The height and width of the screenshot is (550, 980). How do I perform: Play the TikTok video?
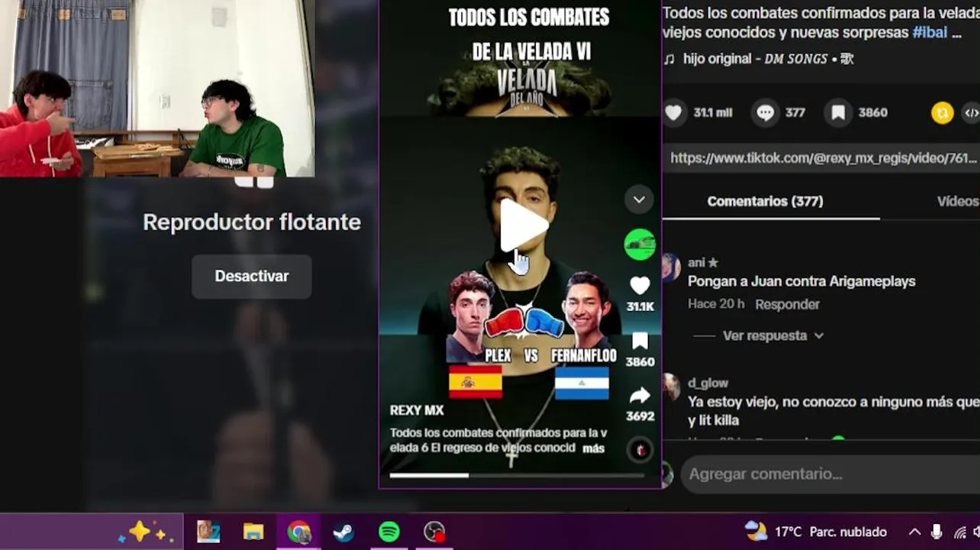tap(524, 225)
